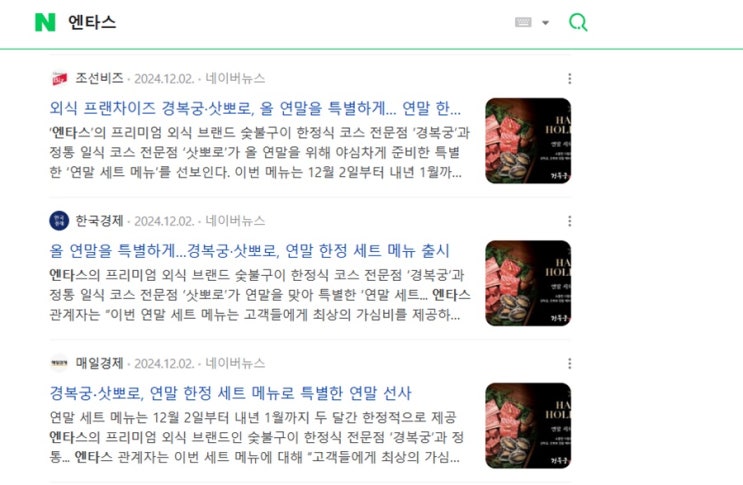The height and width of the screenshot is (485, 743).
Task: Click the 조선비즈 publisher logo icon
Action: (x=59, y=78)
